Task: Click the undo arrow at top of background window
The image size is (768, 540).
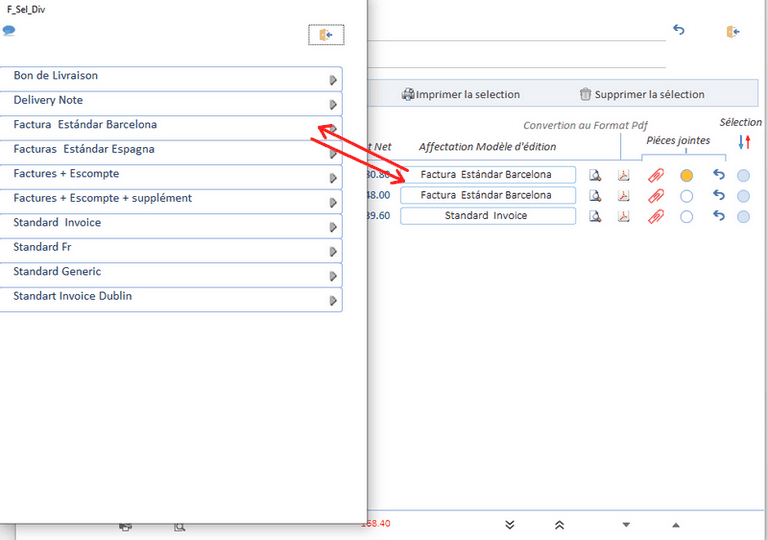Action: pos(678,30)
